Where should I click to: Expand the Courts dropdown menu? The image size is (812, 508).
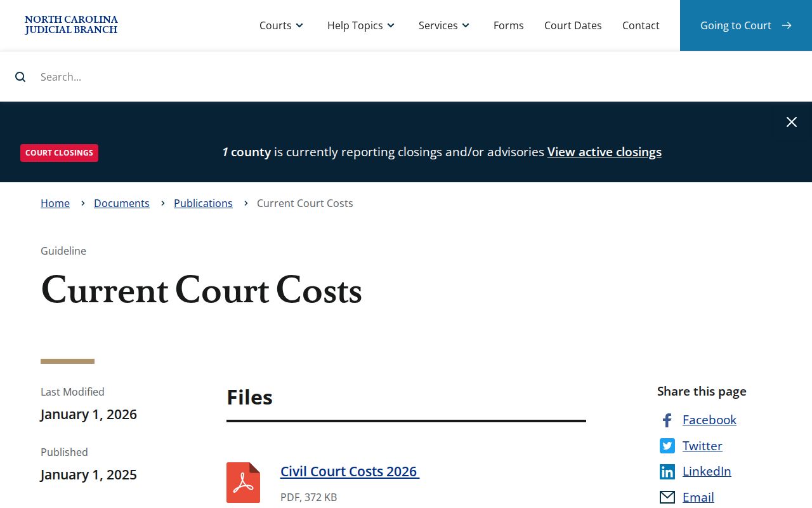pos(281,25)
